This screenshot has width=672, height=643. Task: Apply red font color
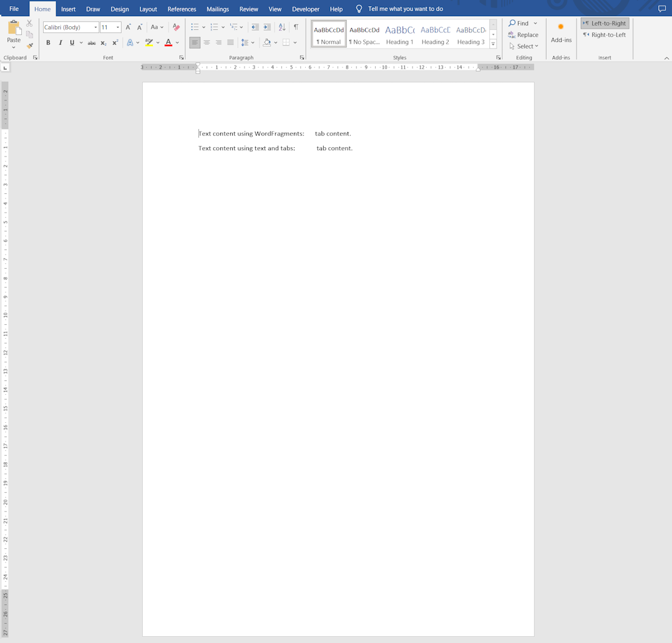tap(168, 42)
